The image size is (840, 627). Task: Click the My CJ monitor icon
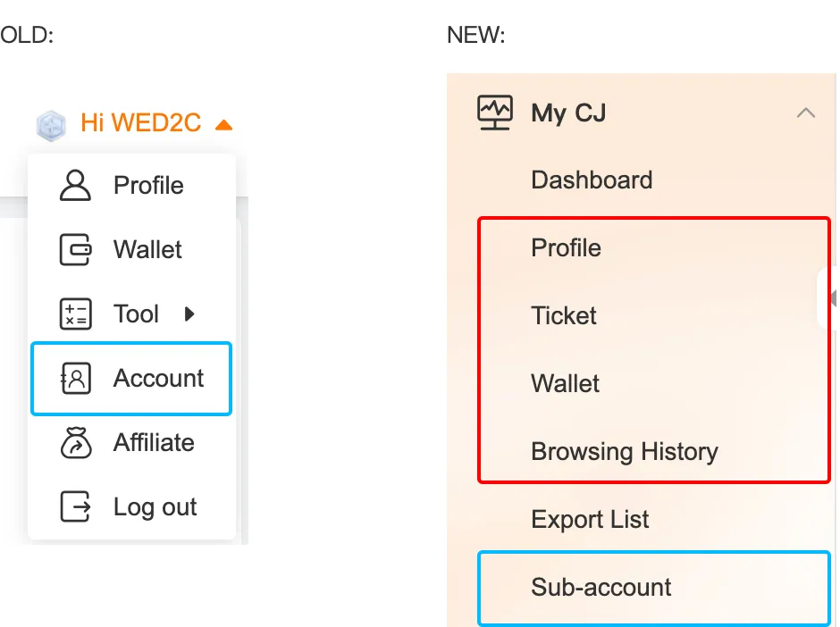pos(494,113)
